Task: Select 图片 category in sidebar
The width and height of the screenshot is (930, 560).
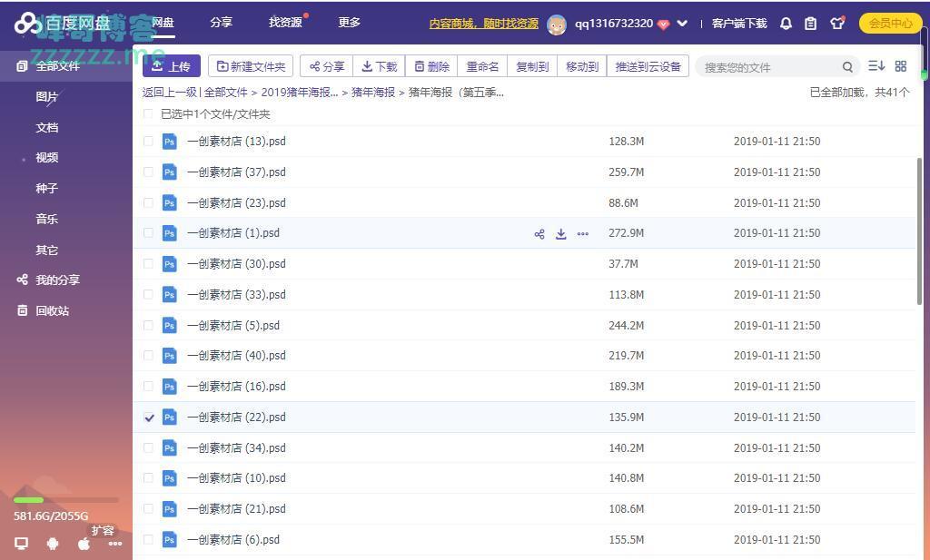Action: 47,96
